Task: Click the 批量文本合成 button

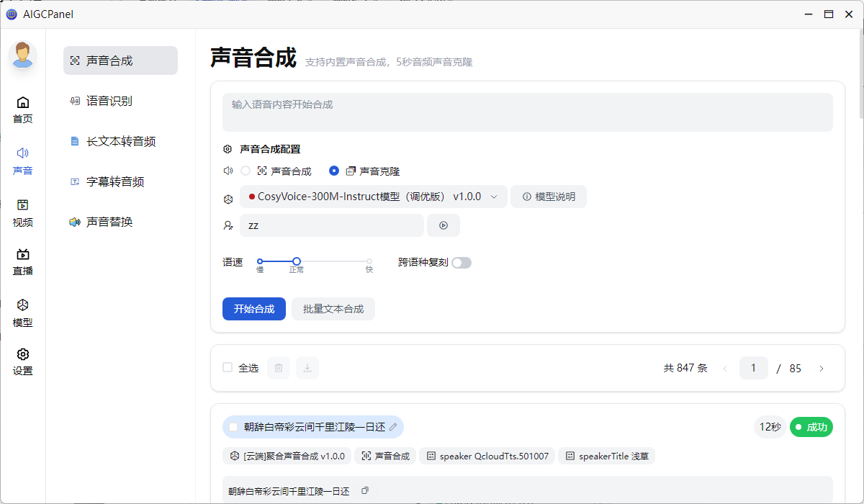Action: pyautogui.click(x=333, y=309)
